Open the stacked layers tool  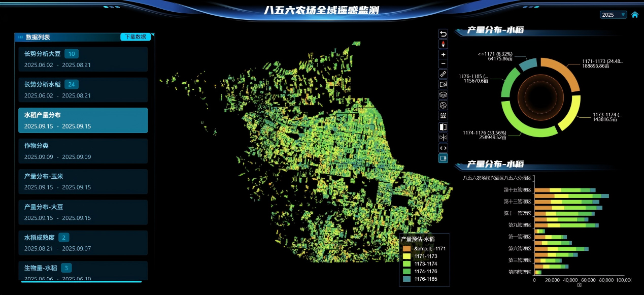[x=443, y=94]
